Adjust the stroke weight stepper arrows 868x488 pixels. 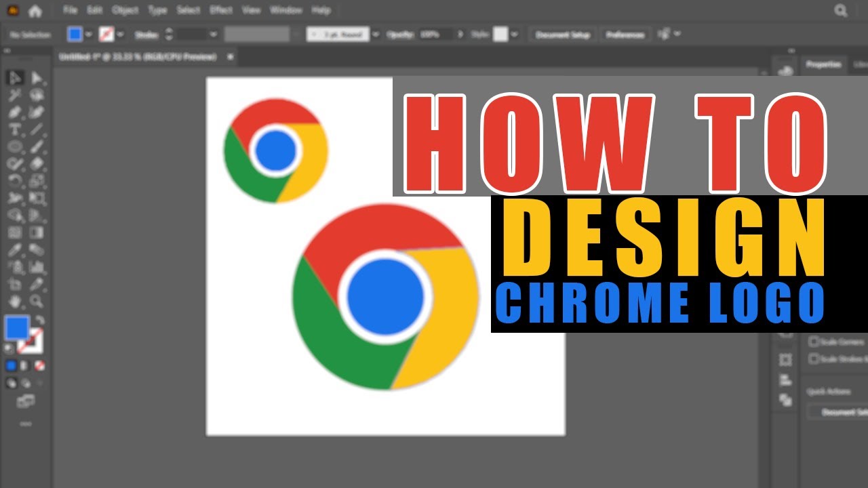point(170,35)
